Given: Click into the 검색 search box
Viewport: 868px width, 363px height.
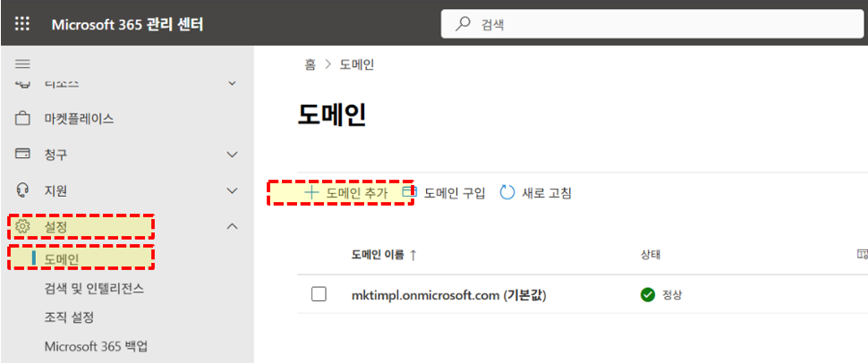Looking at the screenshot, I should [653, 24].
